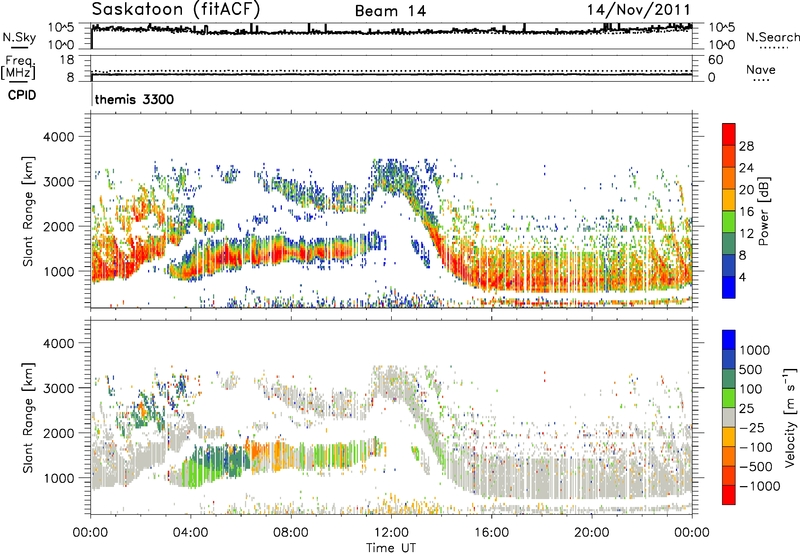
Task: Click the "60" tick on the Nave axis
Action: [715, 60]
